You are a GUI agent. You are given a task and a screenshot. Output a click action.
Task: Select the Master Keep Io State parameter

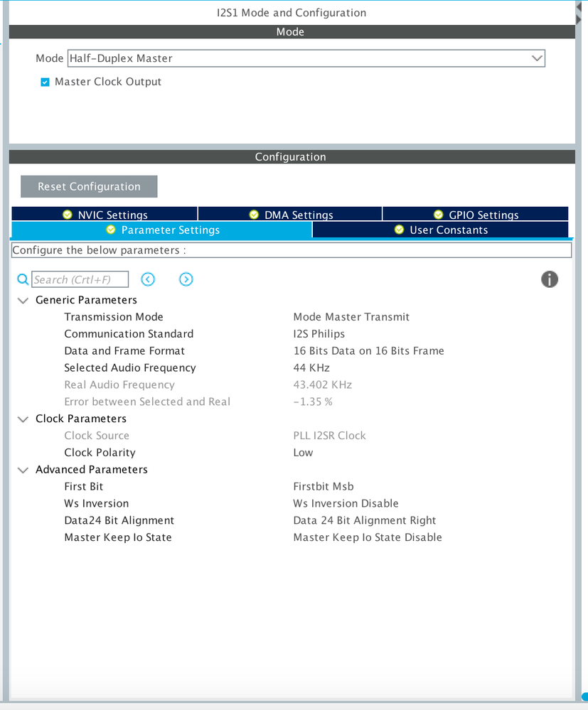tap(118, 537)
